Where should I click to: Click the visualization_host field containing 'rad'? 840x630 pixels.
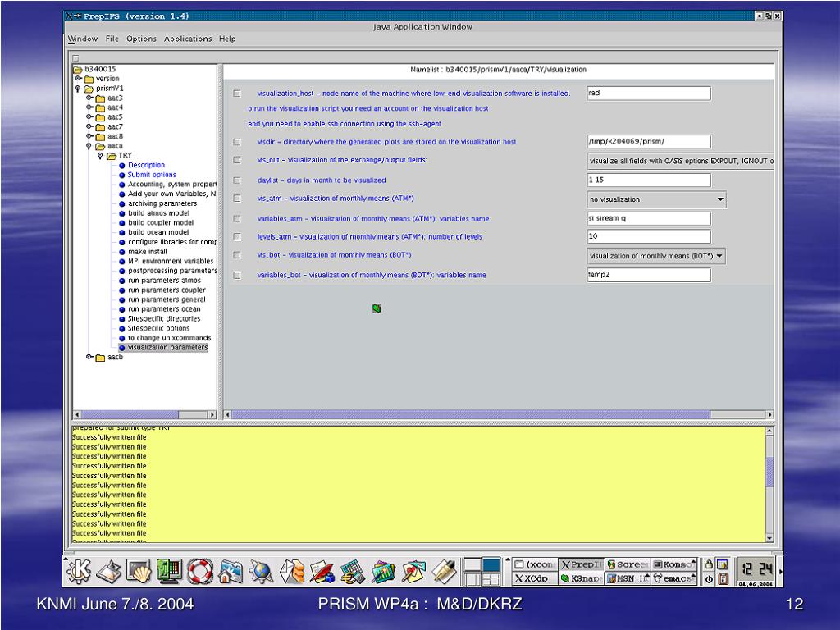(x=649, y=94)
